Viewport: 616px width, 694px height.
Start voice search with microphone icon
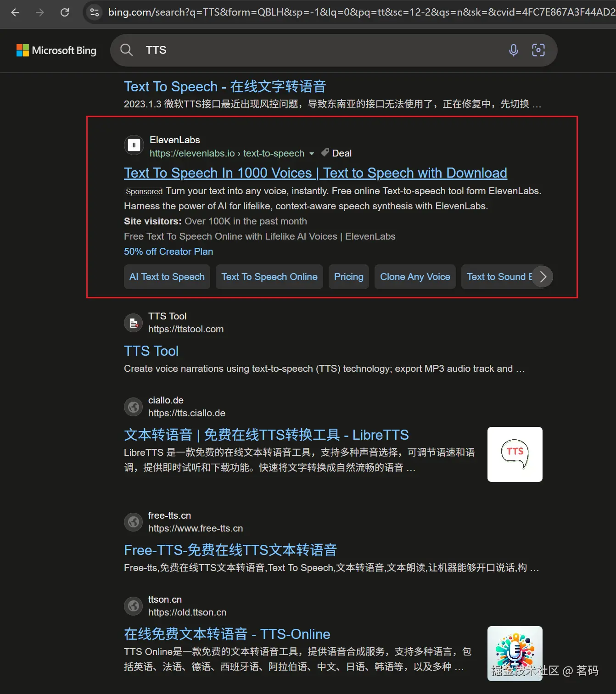[514, 50]
